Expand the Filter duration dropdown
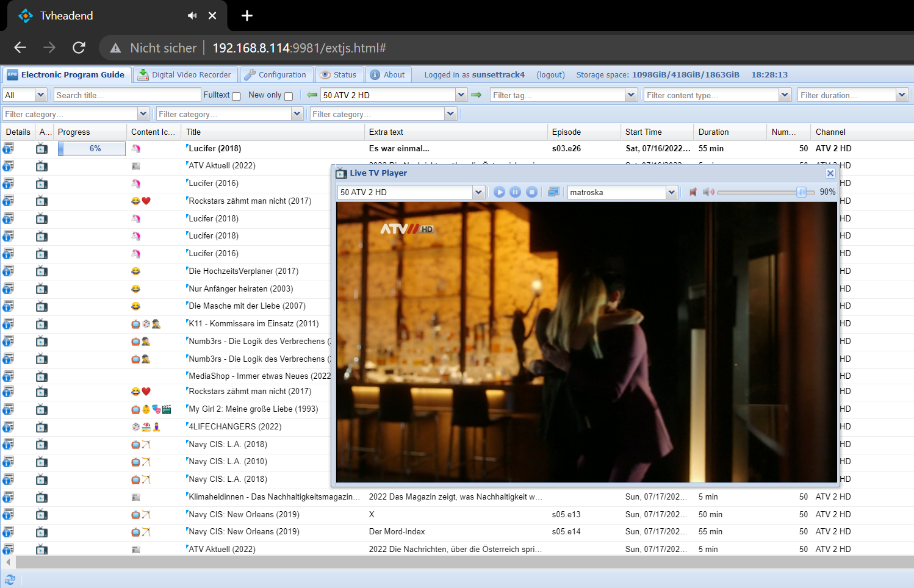914x588 pixels. 902,95
